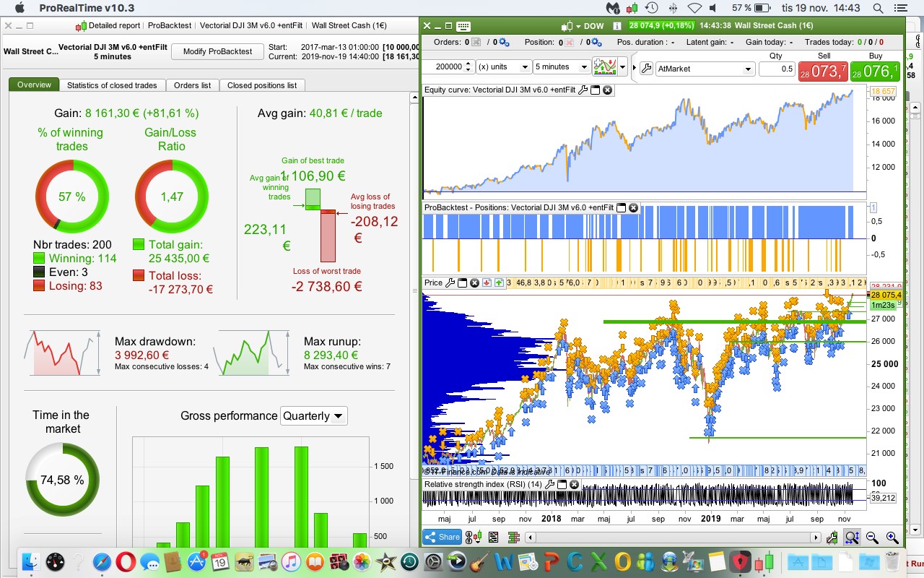Toggle the zoom-fit magnifier with arrows
Image resolution: width=924 pixels, height=578 pixels.
point(852,538)
